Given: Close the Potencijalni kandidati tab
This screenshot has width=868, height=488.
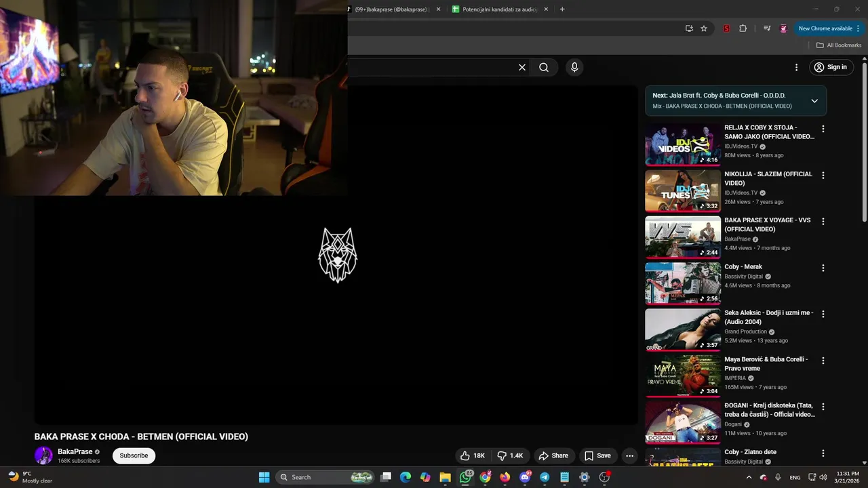Looking at the screenshot, I should (546, 9).
